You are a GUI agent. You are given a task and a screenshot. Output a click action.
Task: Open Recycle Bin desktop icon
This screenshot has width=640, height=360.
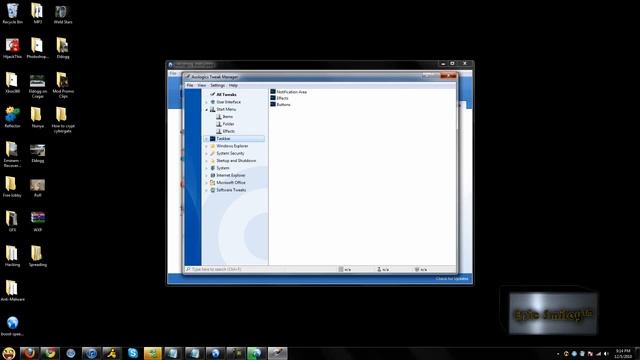click(13, 13)
